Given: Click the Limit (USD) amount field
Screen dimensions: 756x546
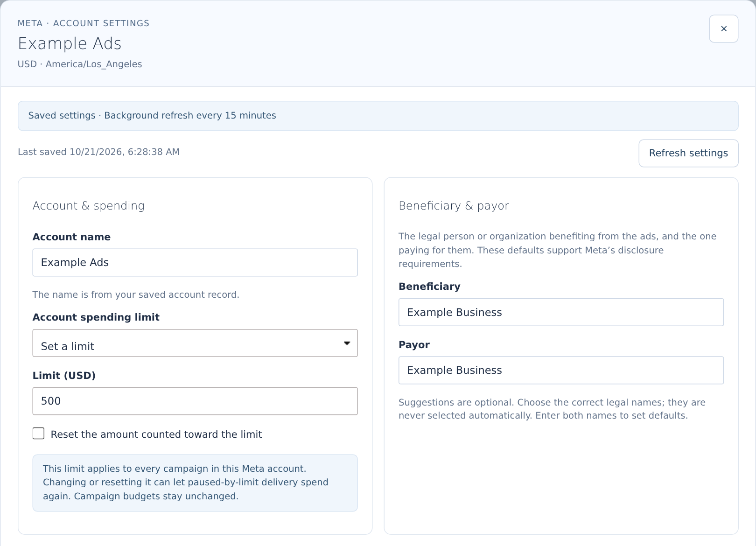Looking at the screenshot, I should coord(195,401).
